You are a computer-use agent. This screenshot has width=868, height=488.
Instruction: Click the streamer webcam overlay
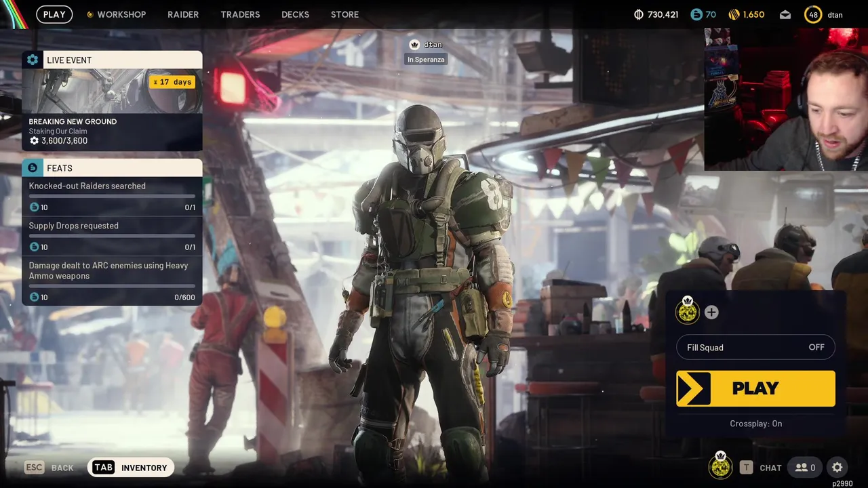coord(786,100)
